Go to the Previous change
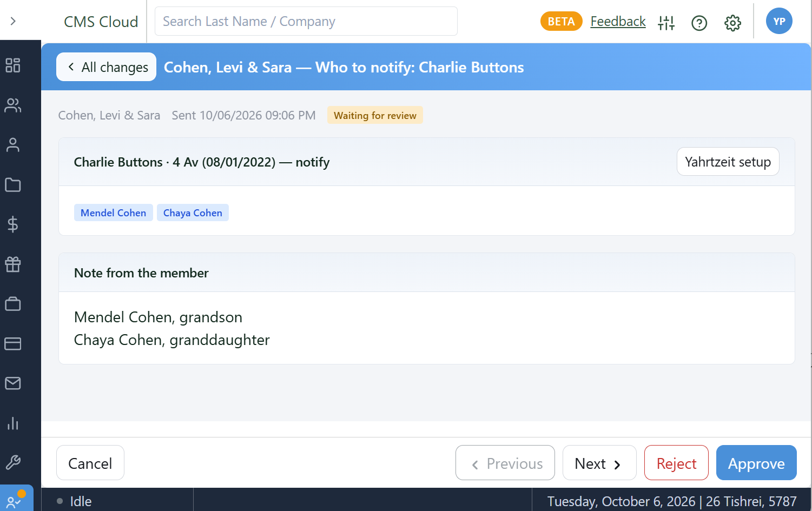 [505, 463]
